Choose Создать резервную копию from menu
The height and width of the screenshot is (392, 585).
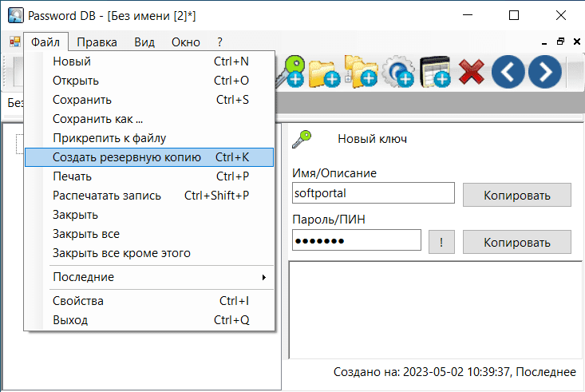click(149, 157)
